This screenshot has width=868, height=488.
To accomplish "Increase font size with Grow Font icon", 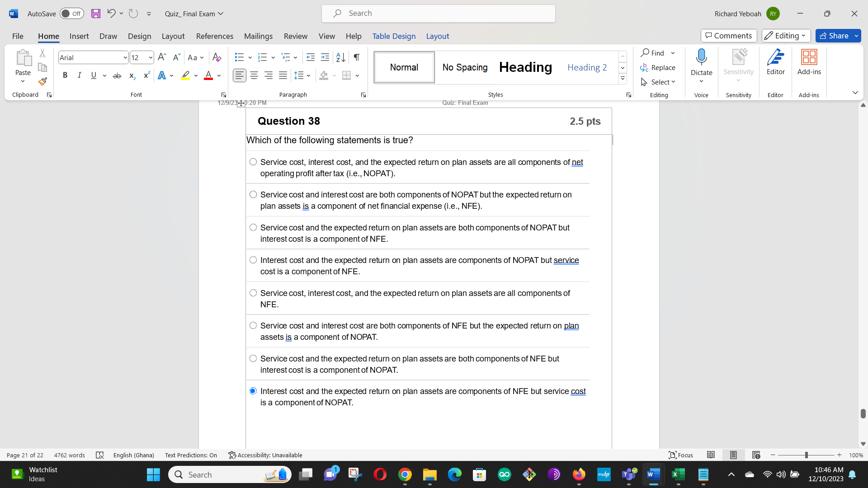I will click(162, 57).
